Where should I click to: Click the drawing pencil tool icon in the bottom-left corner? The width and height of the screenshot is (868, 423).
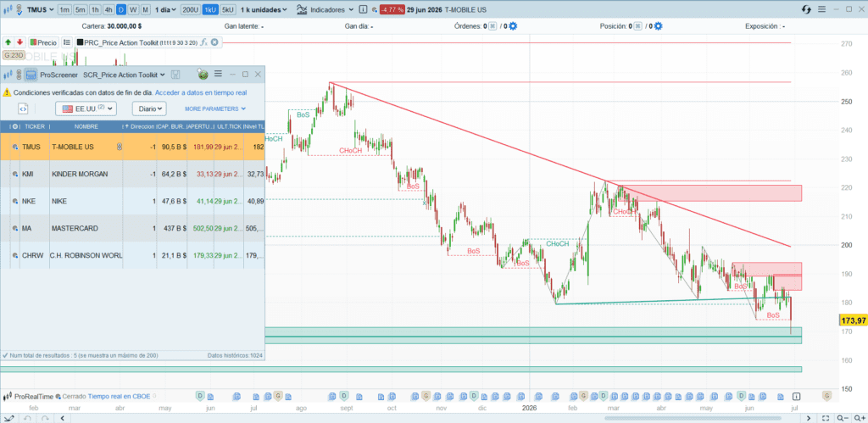coord(9,418)
